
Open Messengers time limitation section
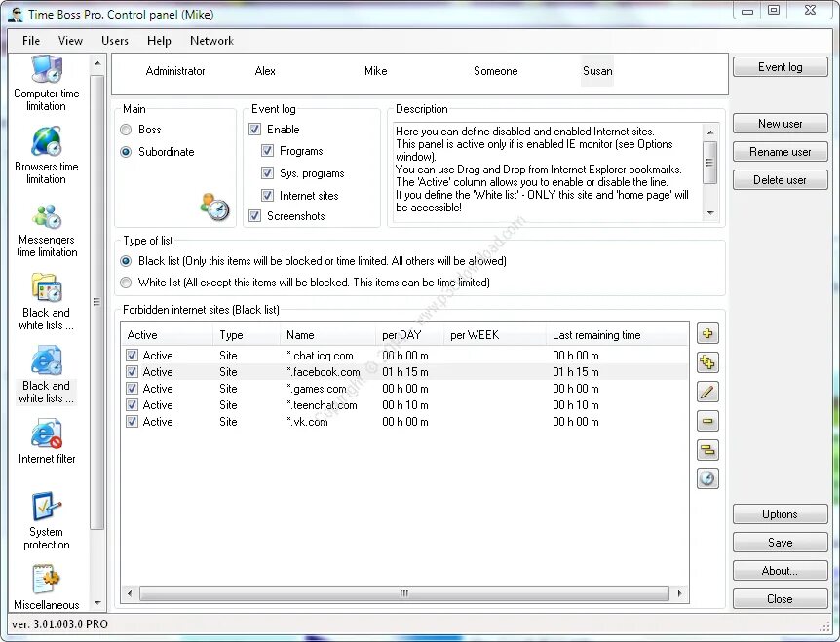[47, 229]
